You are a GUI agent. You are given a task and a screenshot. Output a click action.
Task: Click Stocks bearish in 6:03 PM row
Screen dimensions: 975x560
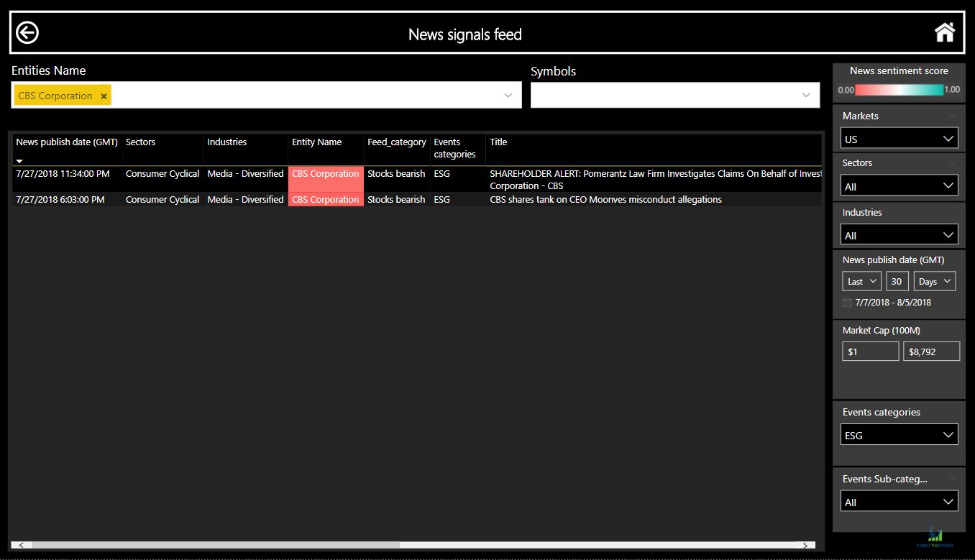396,200
